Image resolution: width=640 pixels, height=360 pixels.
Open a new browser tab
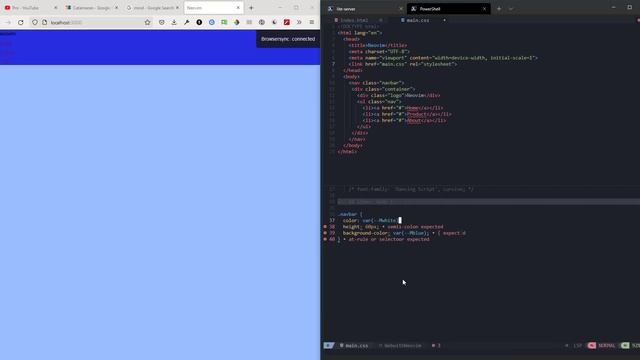point(251,8)
